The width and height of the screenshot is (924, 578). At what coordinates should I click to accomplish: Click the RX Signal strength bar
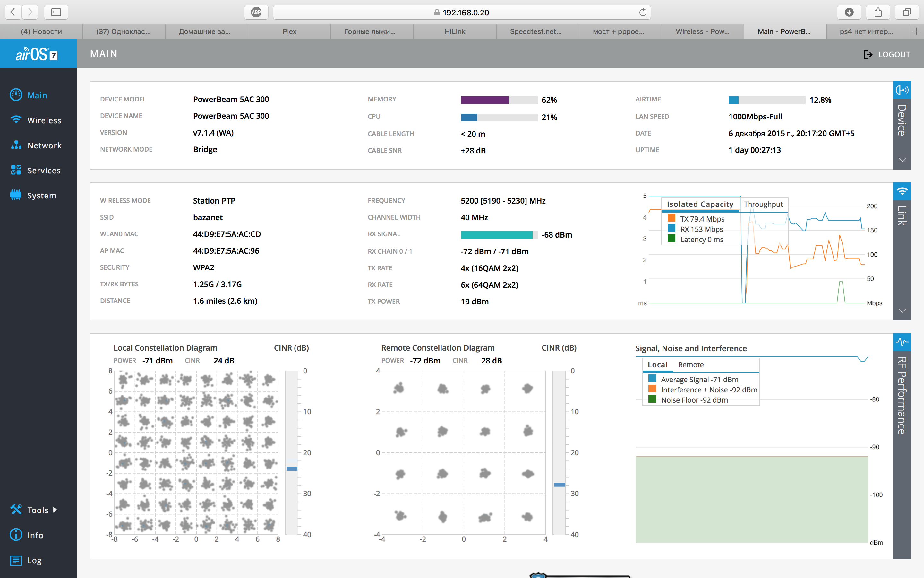499,235
